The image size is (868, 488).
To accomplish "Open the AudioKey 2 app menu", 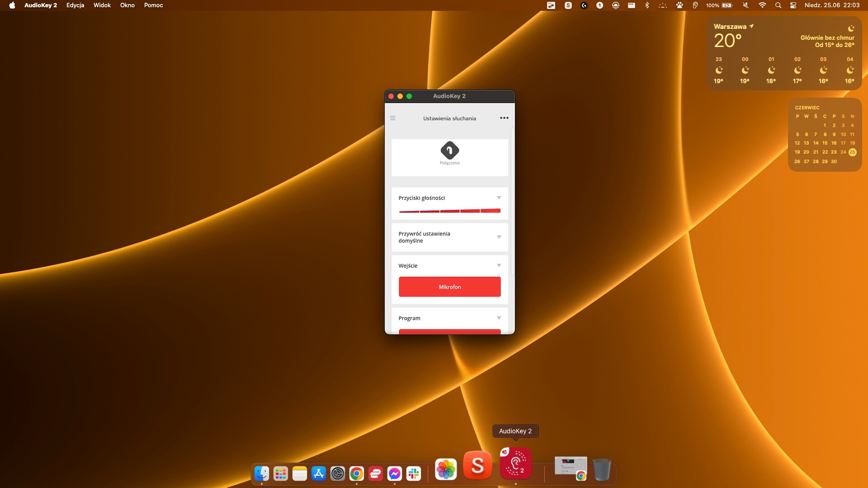I will [x=41, y=5].
